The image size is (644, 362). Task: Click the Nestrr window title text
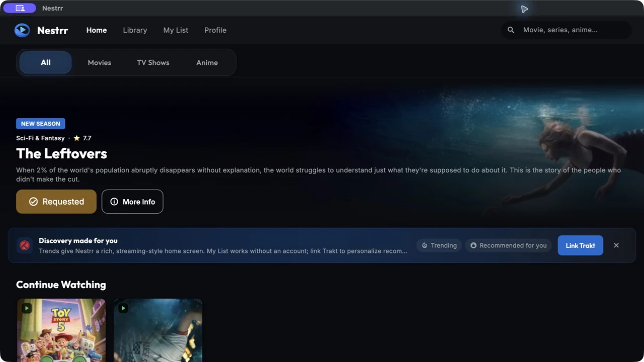coord(52,9)
